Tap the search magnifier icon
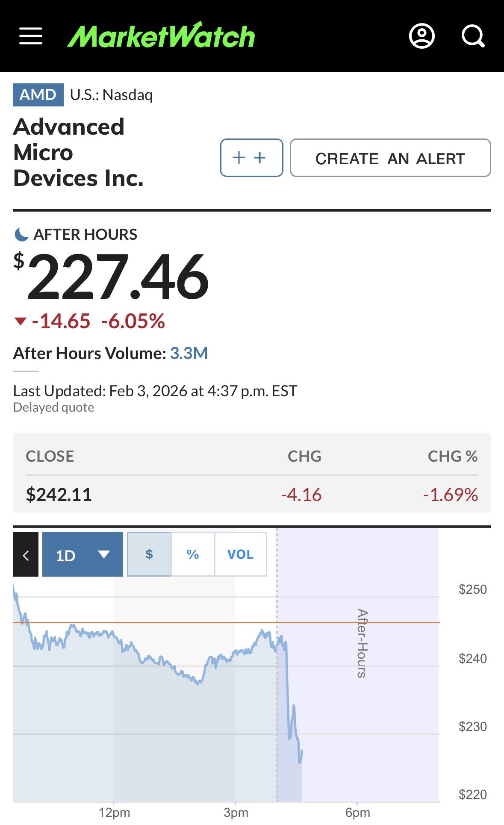 click(473, 36)
